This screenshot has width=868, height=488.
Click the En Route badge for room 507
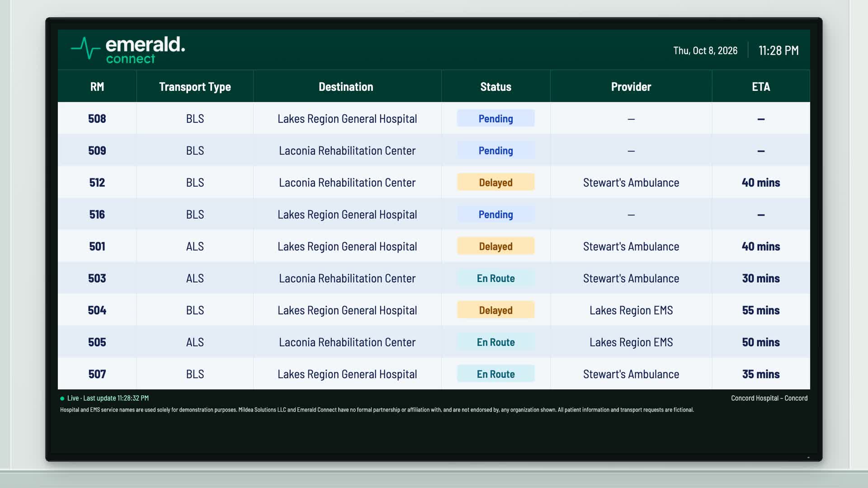click(x=495, y=374)
